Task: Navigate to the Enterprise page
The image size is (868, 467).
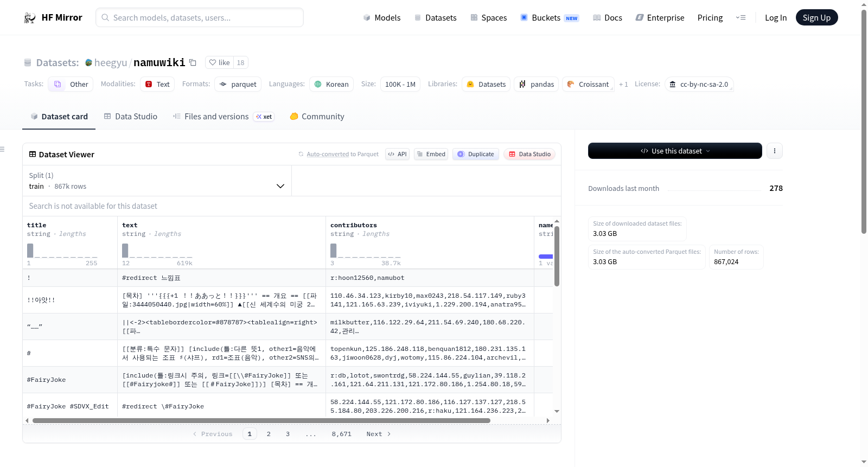Action: (x=660, y=17)
